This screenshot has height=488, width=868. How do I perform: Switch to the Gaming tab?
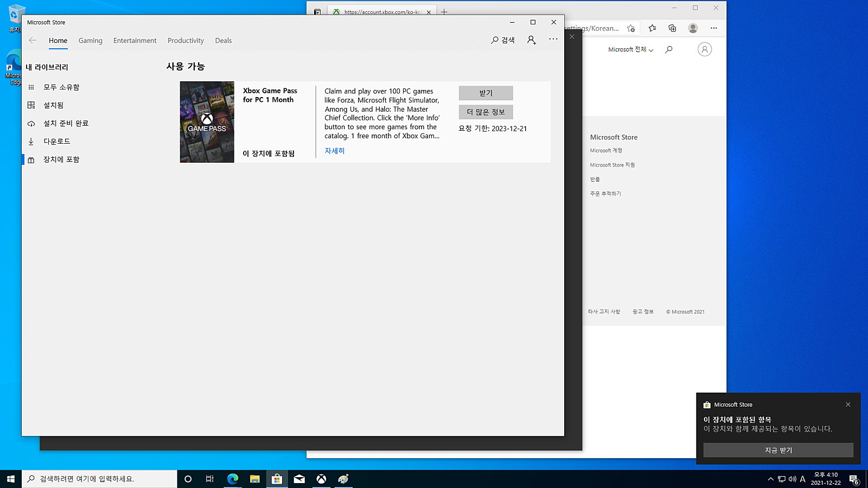(91, 41)
